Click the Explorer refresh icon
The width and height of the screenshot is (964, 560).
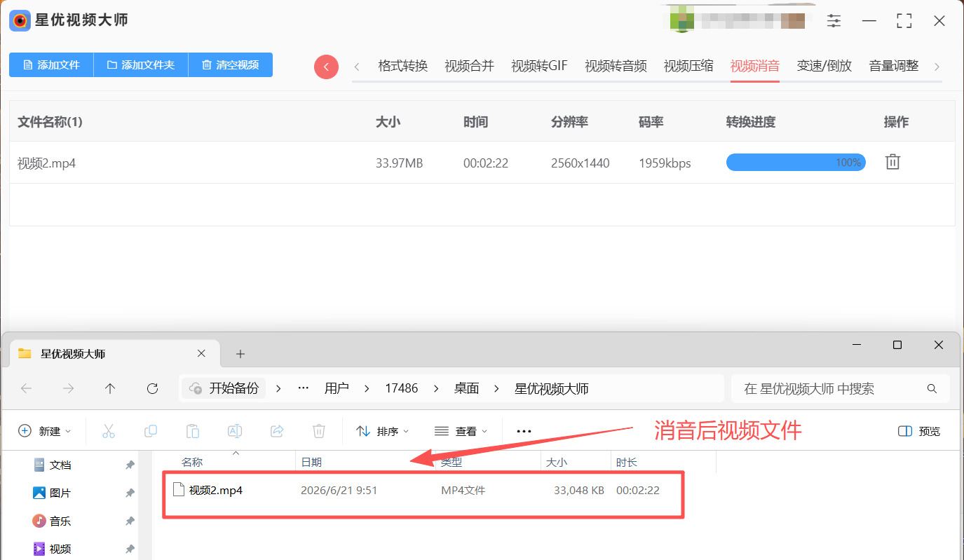click(152, 388)
